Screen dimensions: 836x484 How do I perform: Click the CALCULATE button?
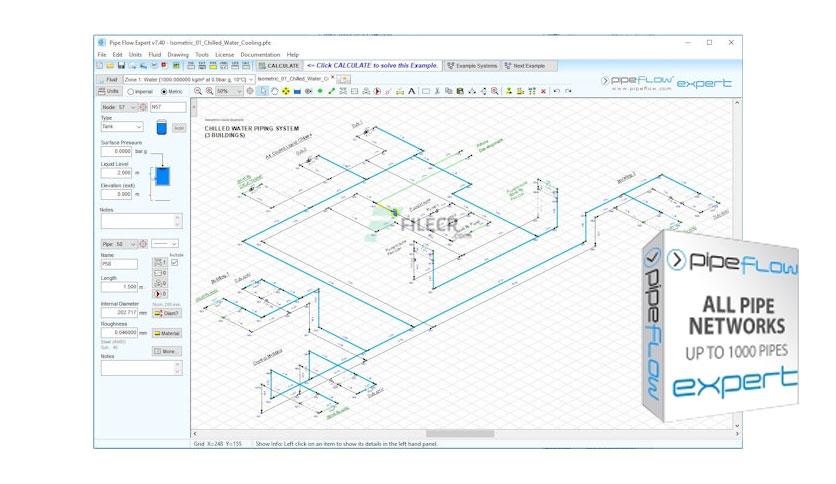[279, 66]
